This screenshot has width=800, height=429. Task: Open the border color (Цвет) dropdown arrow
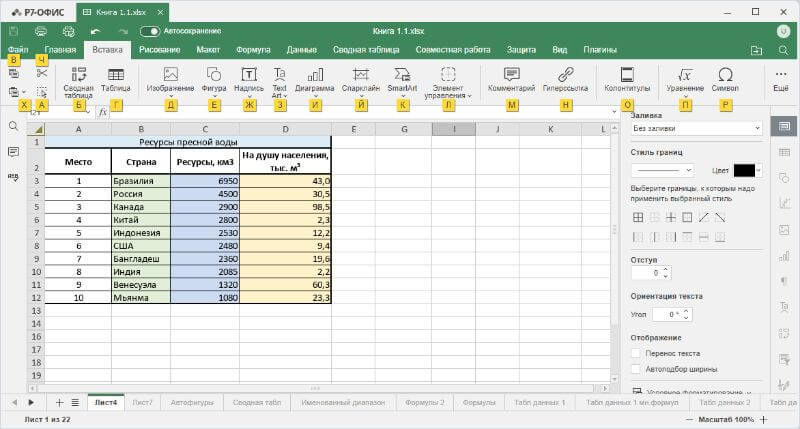pyautogui.click(x=759, y=170)
